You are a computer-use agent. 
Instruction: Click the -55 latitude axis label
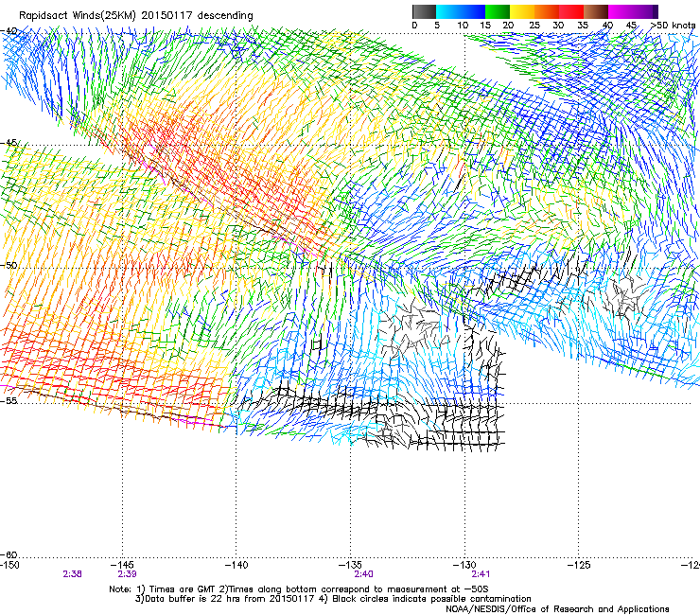click(x=9, y=400)
